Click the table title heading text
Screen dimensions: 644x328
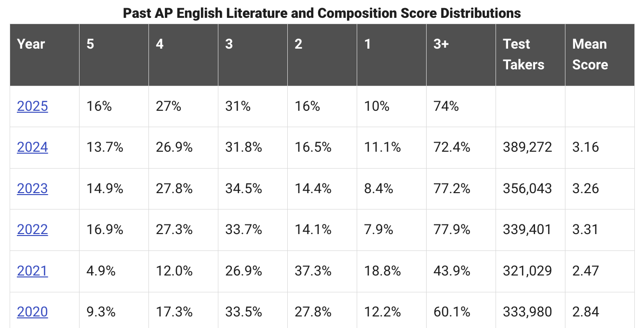coord(322,13)
